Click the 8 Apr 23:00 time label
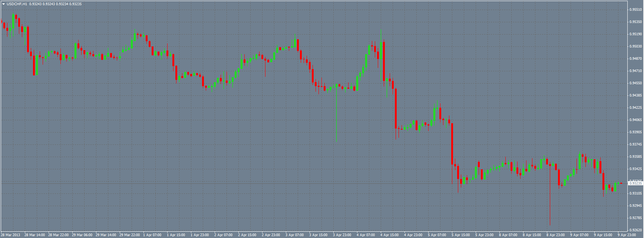 [556, 235]
